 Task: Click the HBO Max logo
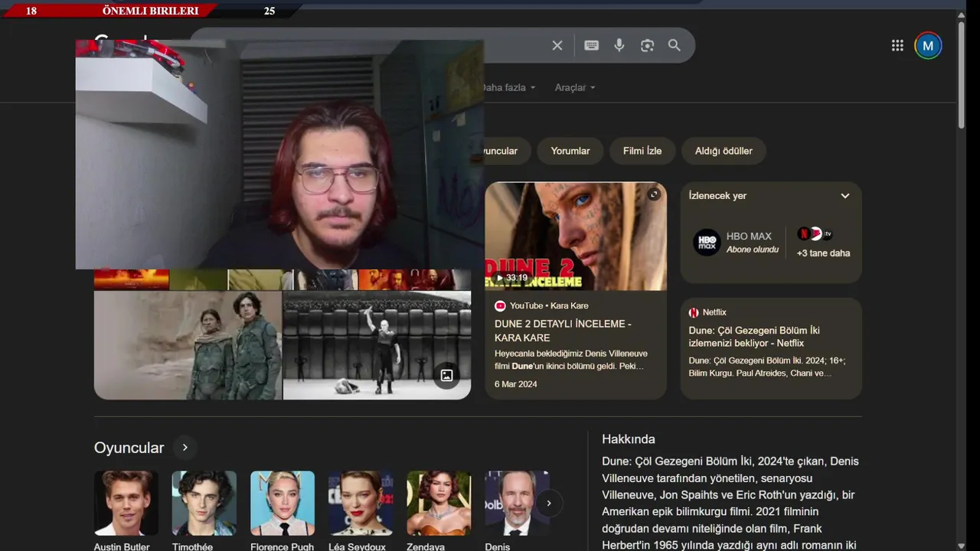707,243
